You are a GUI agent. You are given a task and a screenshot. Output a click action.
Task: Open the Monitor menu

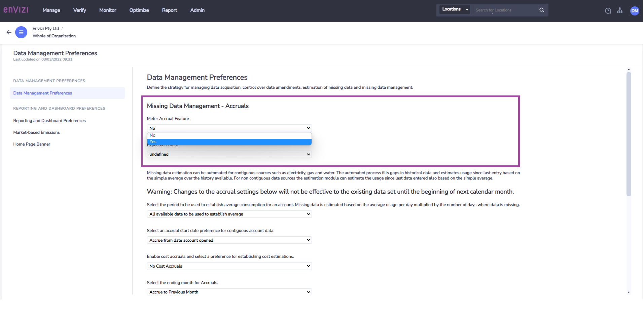click(108, 10)
